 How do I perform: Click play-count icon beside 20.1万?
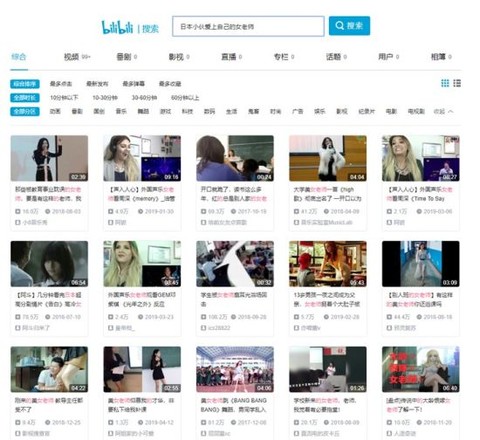point(296,422)
